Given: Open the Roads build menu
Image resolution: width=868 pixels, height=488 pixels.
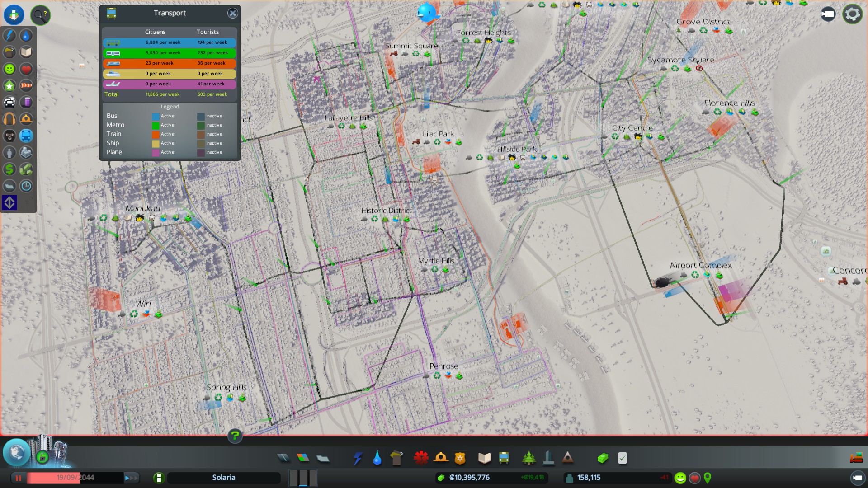Looking at the screenshot, I should click(x=283, y=458).
